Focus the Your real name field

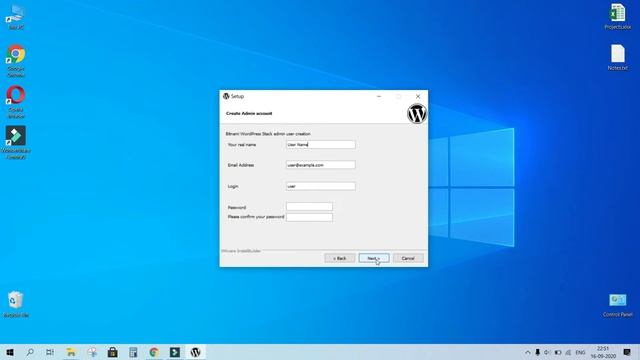(x=320, y=144)
